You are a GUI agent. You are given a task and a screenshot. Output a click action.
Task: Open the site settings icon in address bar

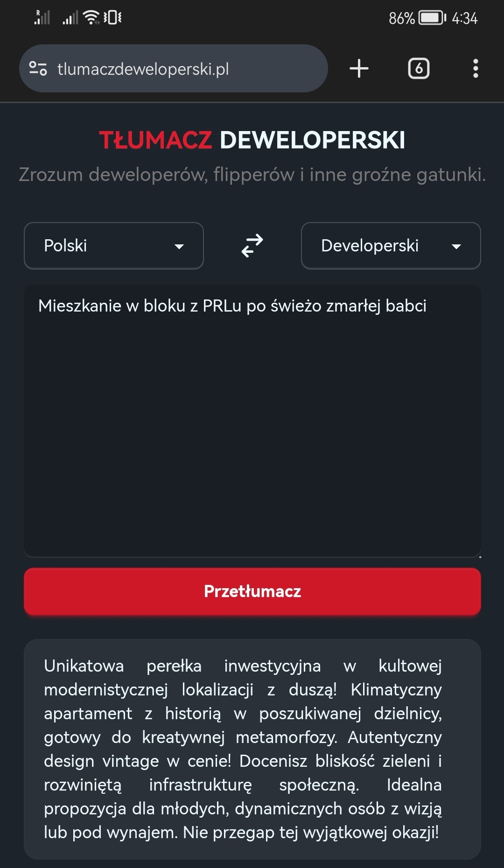tap(38, 69)
